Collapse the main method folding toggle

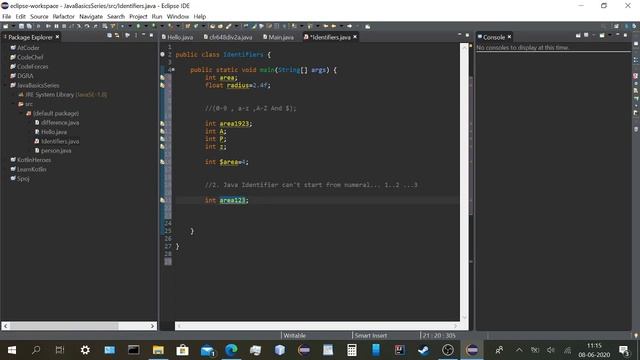(173, 70)
